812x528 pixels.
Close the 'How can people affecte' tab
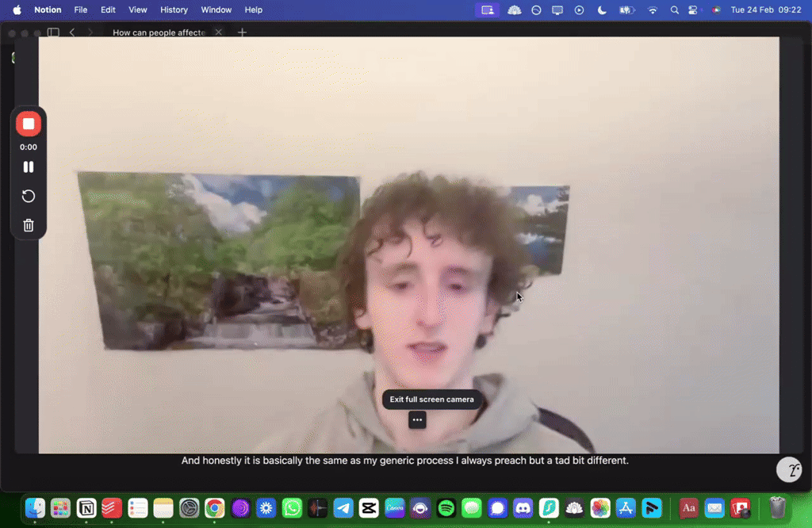219,32
